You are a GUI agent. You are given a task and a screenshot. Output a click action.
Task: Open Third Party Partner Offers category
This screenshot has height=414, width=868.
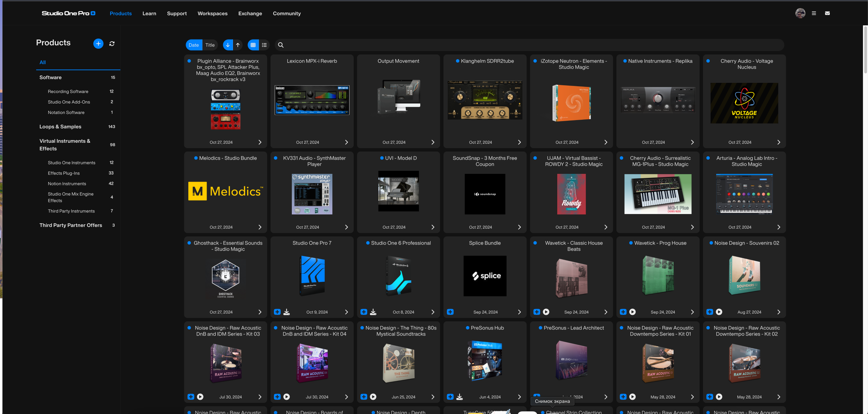[71, 225]
